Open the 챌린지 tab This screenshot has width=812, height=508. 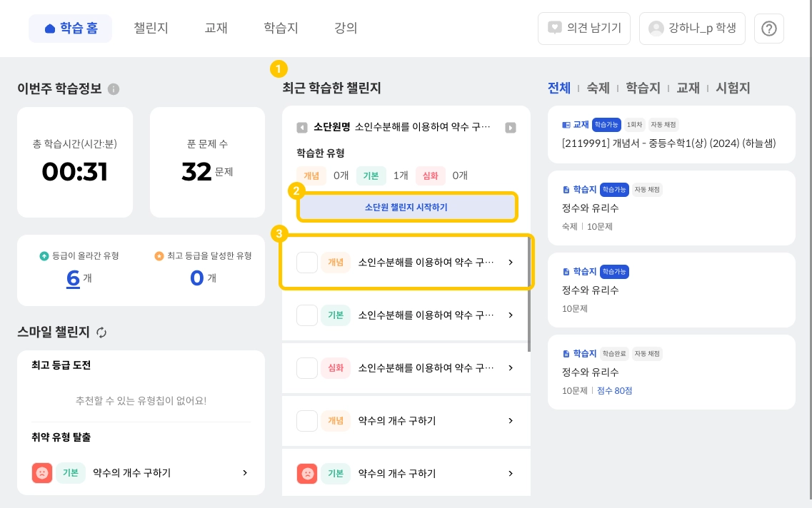151,29
